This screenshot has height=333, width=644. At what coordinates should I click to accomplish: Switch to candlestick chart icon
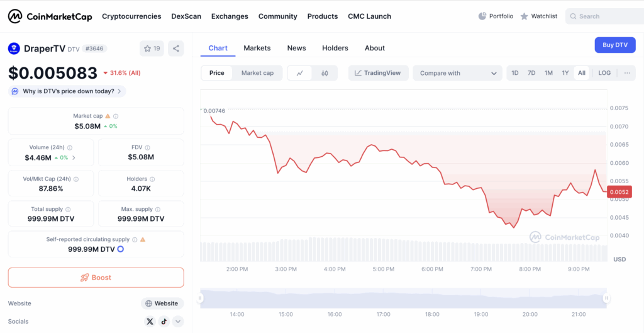click(325, 73)
